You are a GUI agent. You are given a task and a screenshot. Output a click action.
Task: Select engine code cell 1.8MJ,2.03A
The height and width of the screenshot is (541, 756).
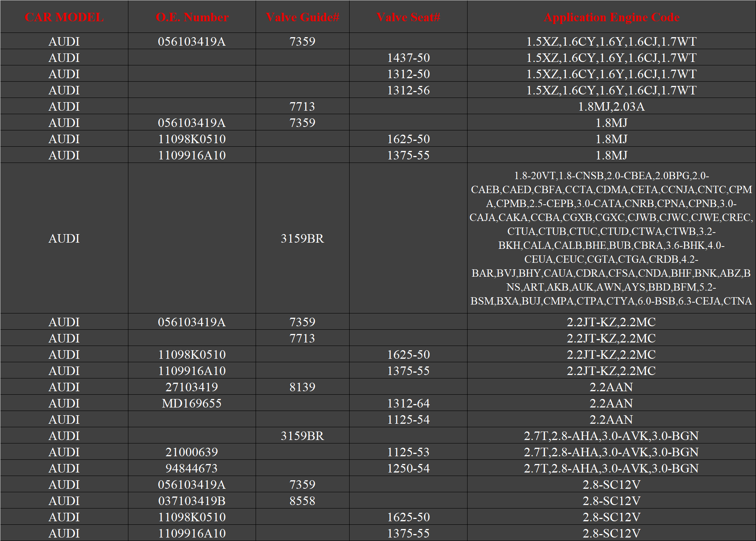coord(611,106)
